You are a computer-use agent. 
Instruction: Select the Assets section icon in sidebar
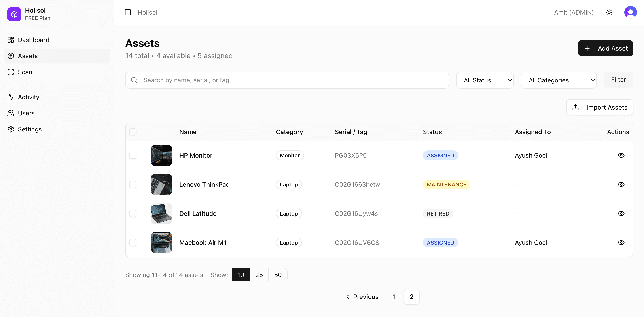tap(11, 56)
